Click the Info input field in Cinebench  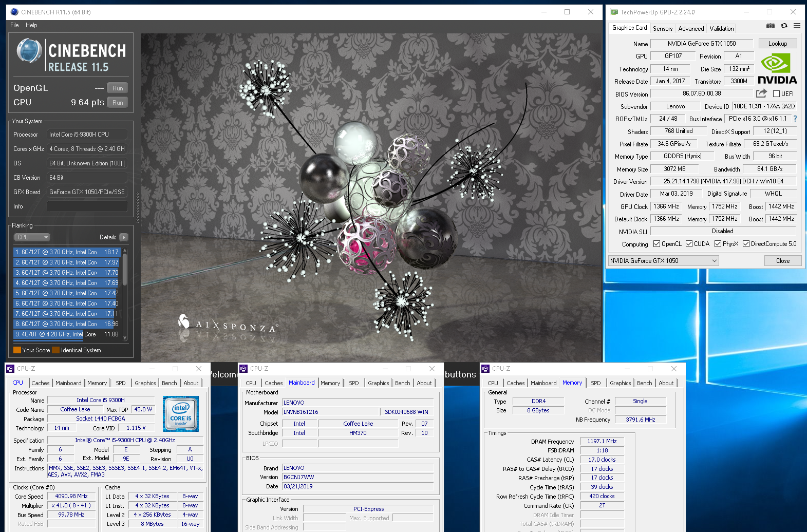click(x=87, y=206)
